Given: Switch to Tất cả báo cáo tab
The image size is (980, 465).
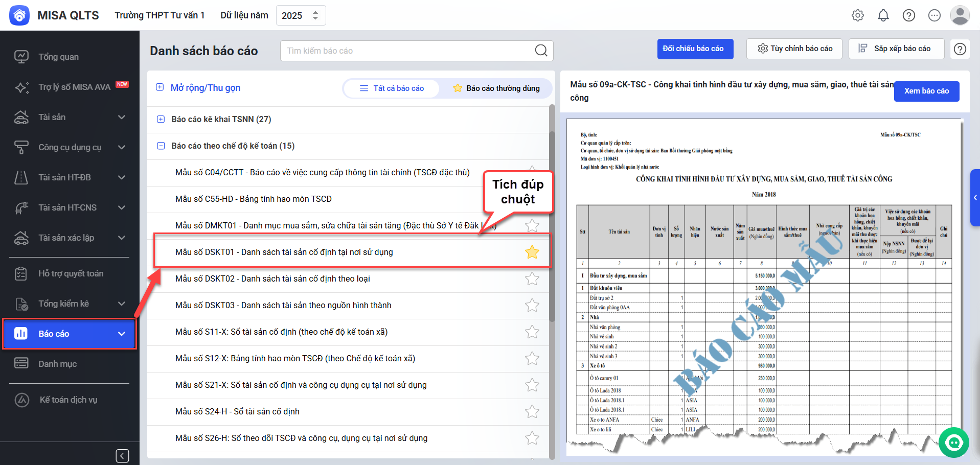Looking at the screenshot, I should point(392,88).
